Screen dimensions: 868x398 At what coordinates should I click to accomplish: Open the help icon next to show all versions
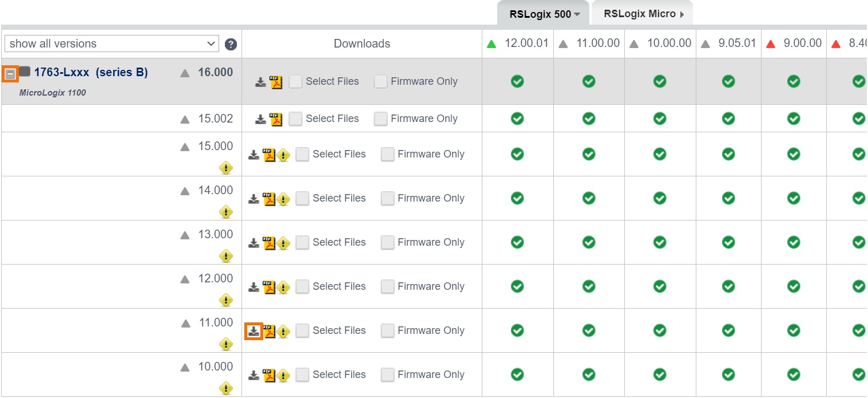click(x=231, y=43)
